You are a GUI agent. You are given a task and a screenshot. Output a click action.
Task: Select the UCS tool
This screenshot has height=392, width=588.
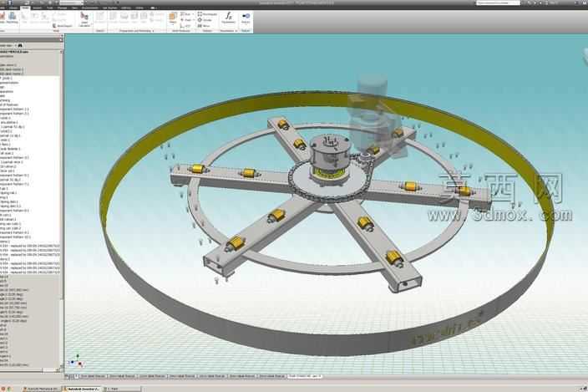point(185,26)
